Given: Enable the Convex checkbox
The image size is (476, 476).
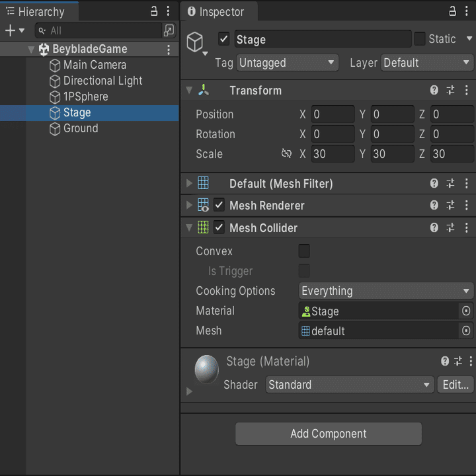Looking at the screenshot, I should 304,251.
